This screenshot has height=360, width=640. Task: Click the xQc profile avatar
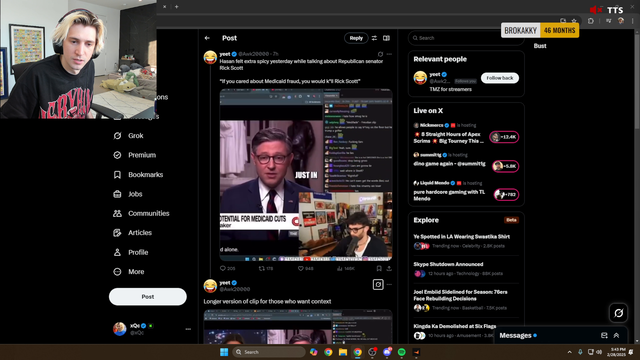[x=120, y=329]
